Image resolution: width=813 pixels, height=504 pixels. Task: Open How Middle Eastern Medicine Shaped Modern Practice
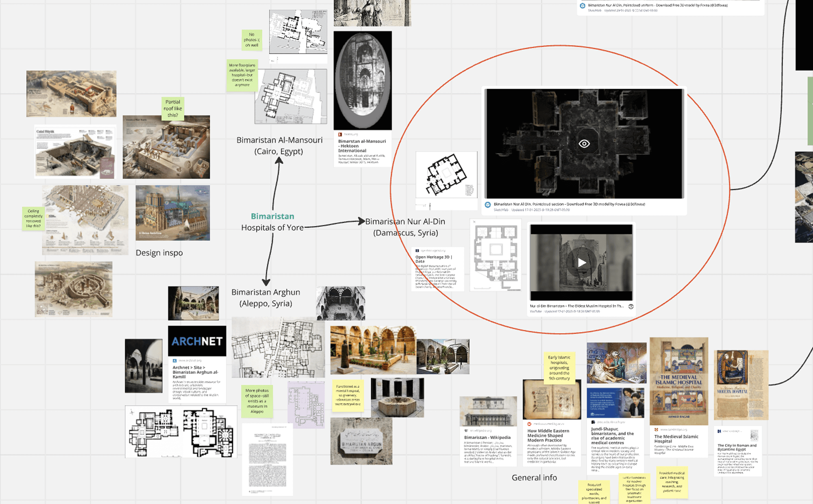tap(548, 435)
